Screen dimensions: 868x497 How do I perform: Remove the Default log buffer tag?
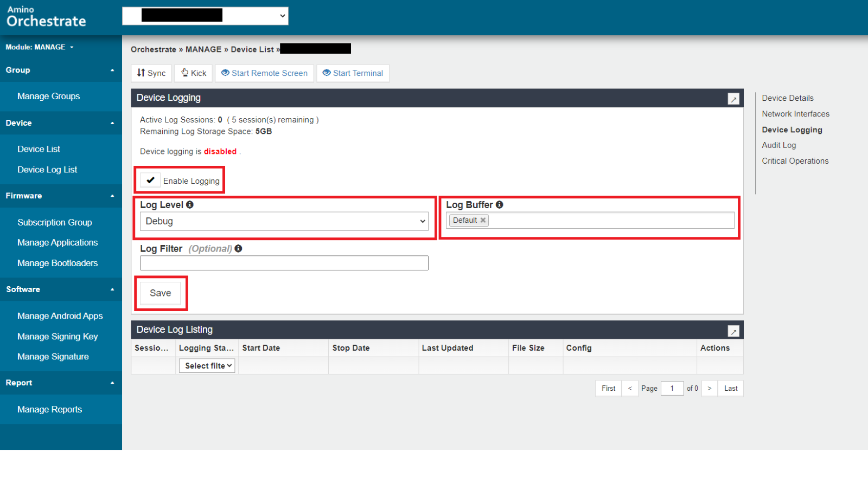tap(483, 220)
